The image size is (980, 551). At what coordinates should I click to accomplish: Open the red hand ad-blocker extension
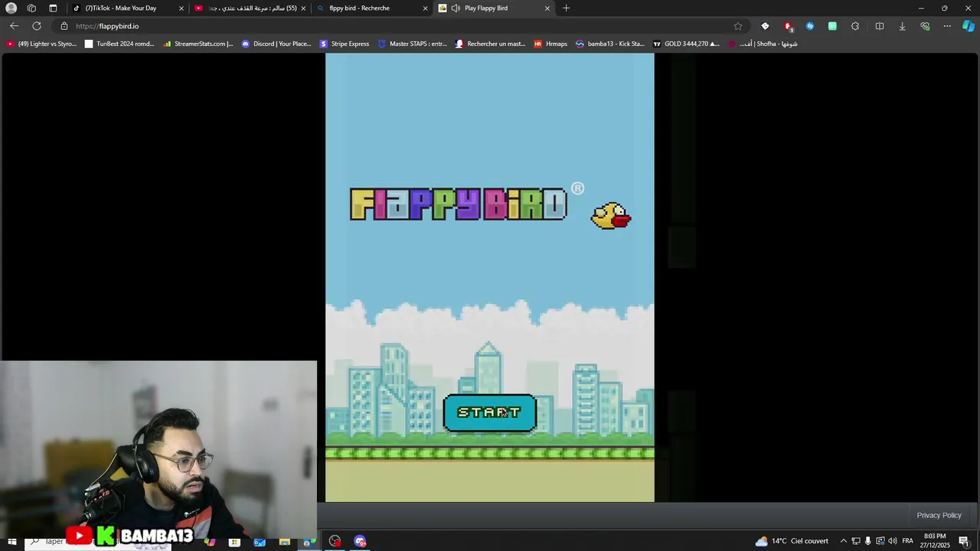pyautogui.click(x=788, y=26)
